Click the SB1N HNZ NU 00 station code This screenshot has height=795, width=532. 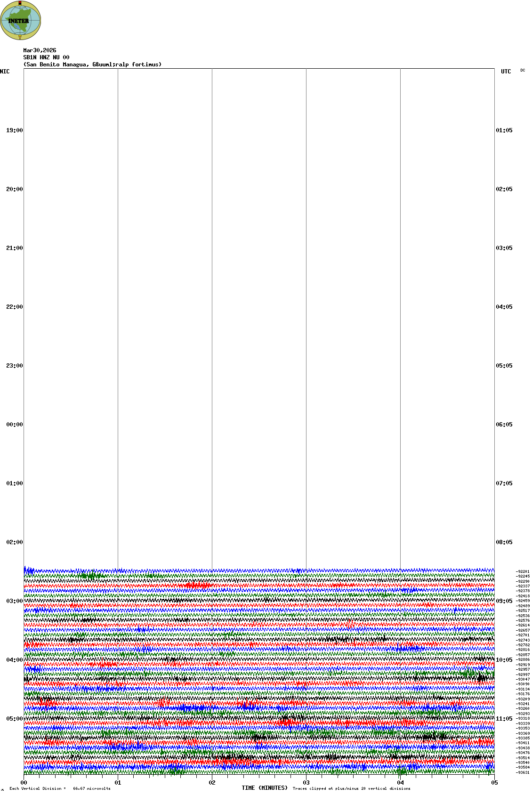(x=46, y=57)
